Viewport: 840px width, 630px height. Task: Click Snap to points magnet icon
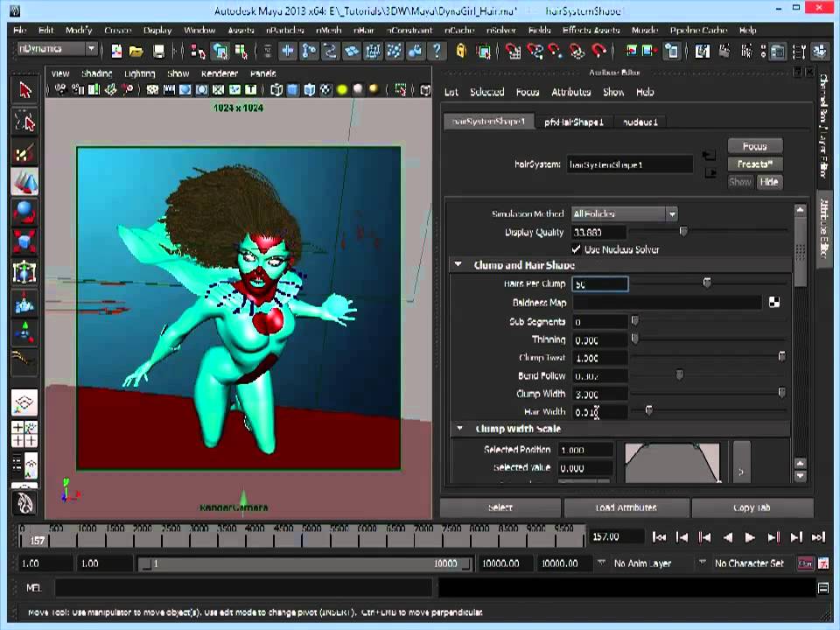[x=556, y=52]
